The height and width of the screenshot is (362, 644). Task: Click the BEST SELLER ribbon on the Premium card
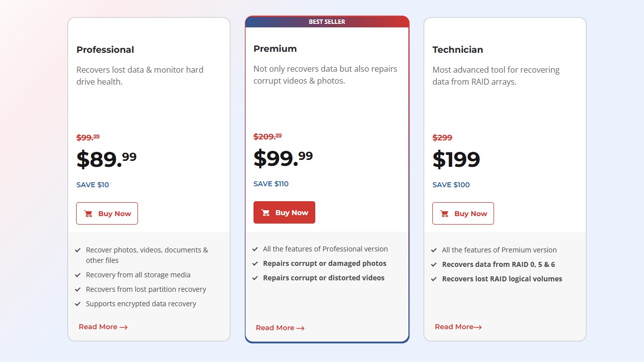(x=327, y=21)
